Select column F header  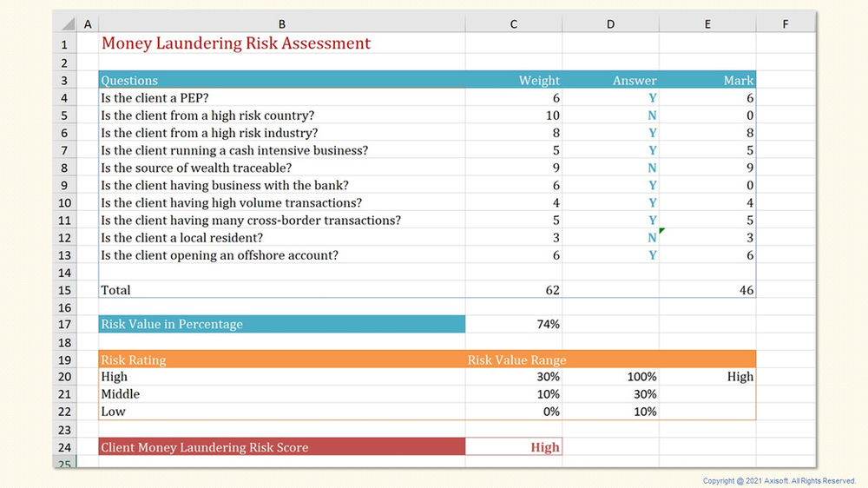[x=786, y=24]
